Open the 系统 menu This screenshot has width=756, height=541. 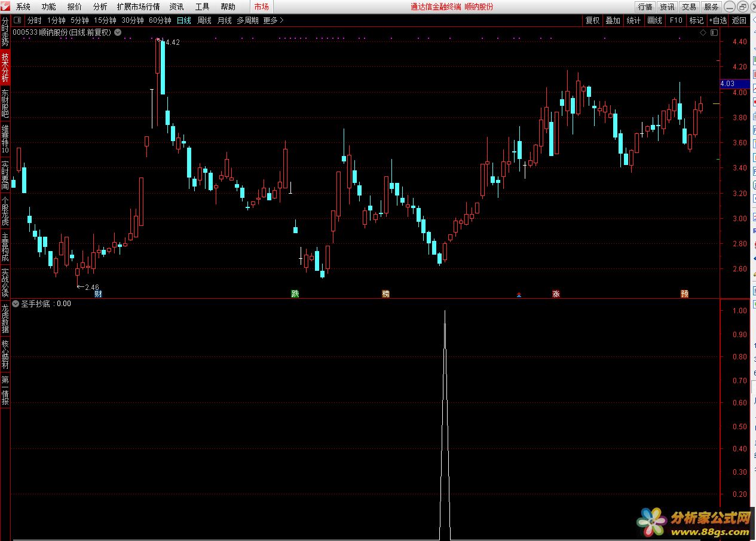pos(23,7)
